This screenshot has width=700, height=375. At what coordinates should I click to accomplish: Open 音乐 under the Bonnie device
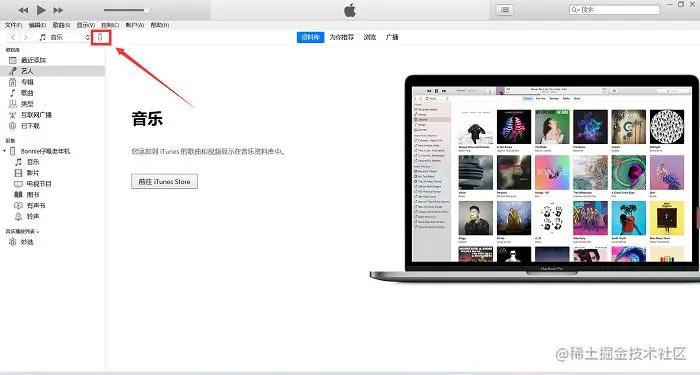[x=52, y=162]
